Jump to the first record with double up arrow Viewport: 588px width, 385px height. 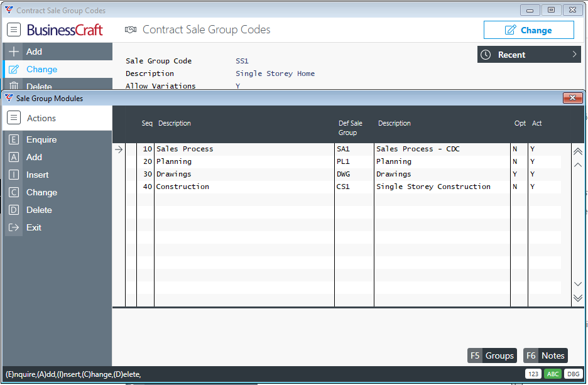578,151
